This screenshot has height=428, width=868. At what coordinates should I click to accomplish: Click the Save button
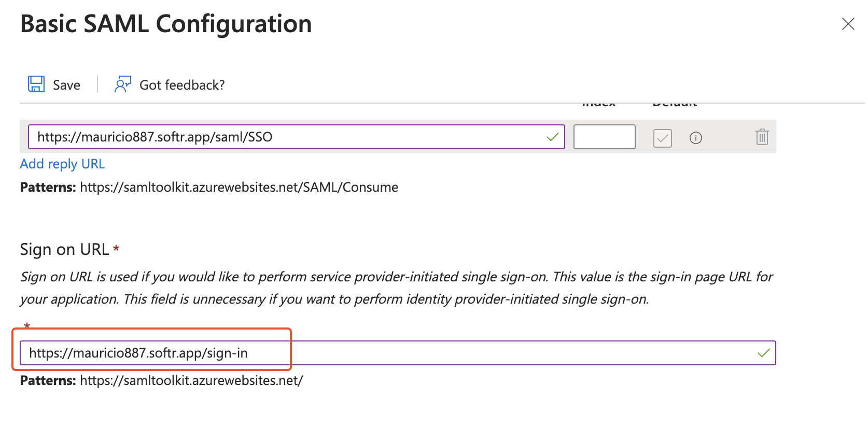coord(54,84)
